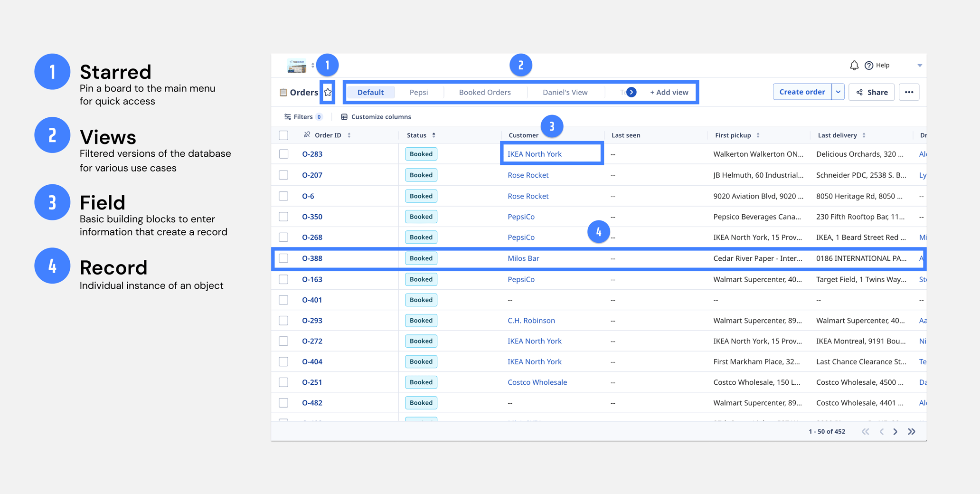Click the Last seen column header
The width and height of the screenshot is (980, 494).
tap(626, 135)
